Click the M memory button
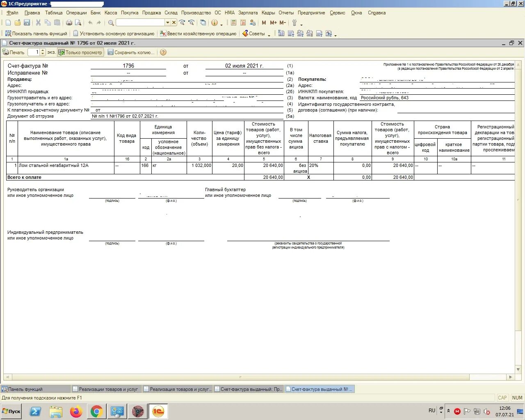The height and width of the screenshot is (420, 525). click(x=264, y=23)
